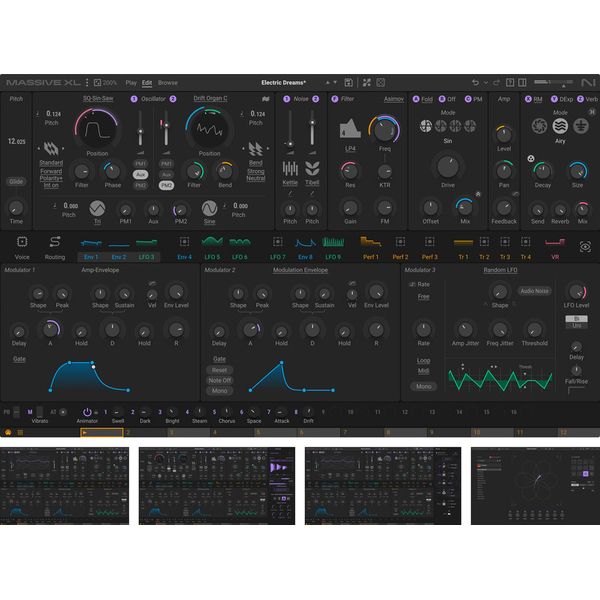Open the 200% zoom size dropdown
600x600 pixels.
(x=106, y=83)
